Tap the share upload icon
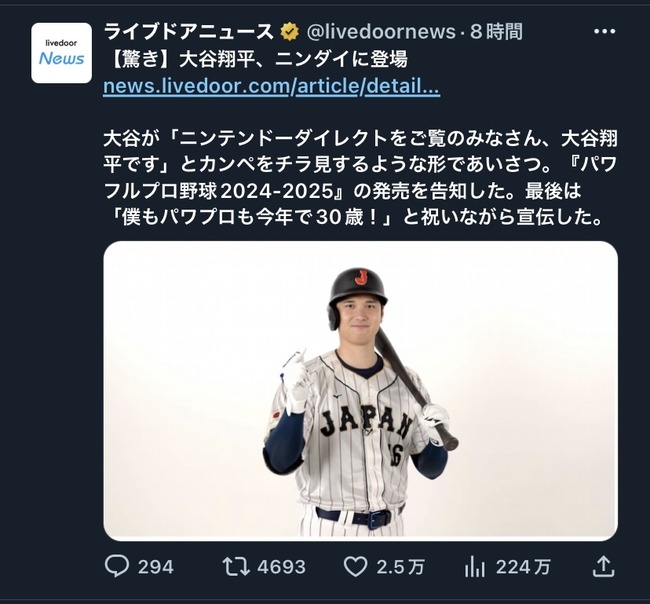 [603, 566]
